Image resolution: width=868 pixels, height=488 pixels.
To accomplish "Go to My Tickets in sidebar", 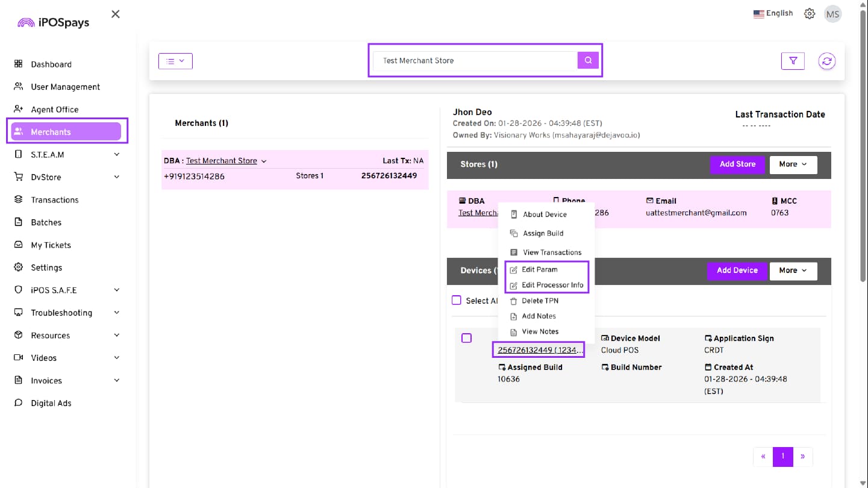I will [x=51, y=245].
